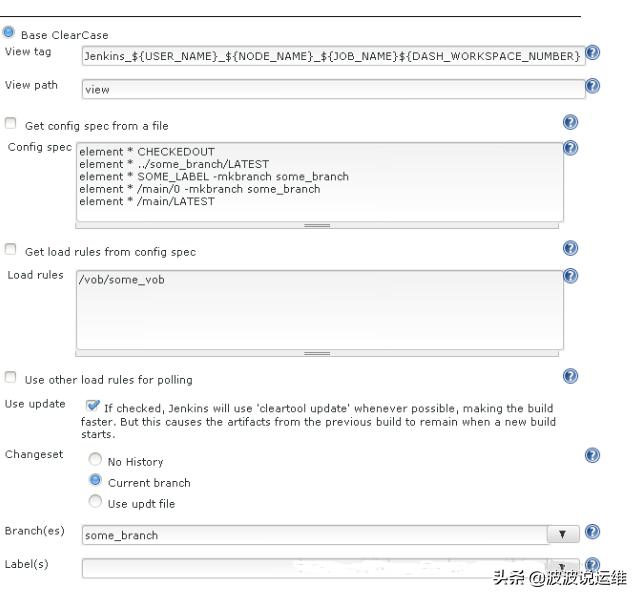Toggle Use other load rules for polling
The image size is (641, 600).
pos(11,378)
